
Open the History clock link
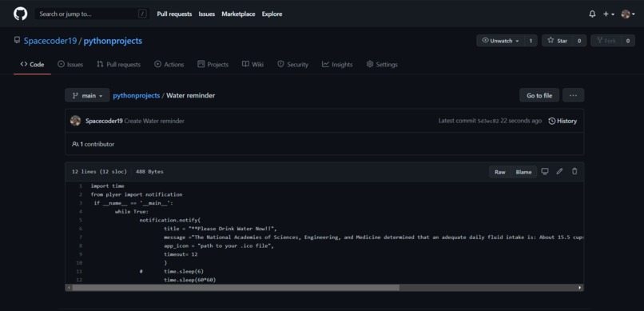point(563,121)
